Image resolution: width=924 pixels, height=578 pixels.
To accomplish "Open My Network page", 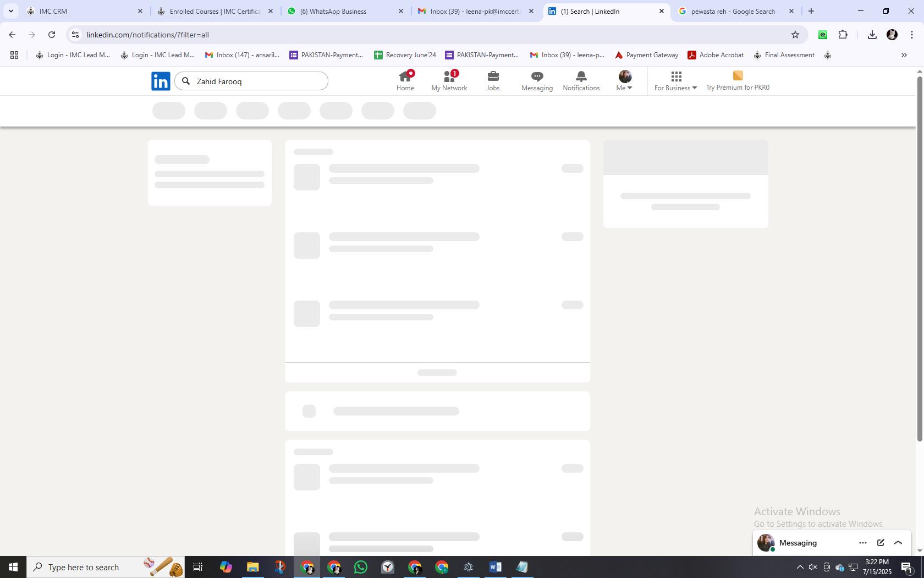I will coord(449,81).
